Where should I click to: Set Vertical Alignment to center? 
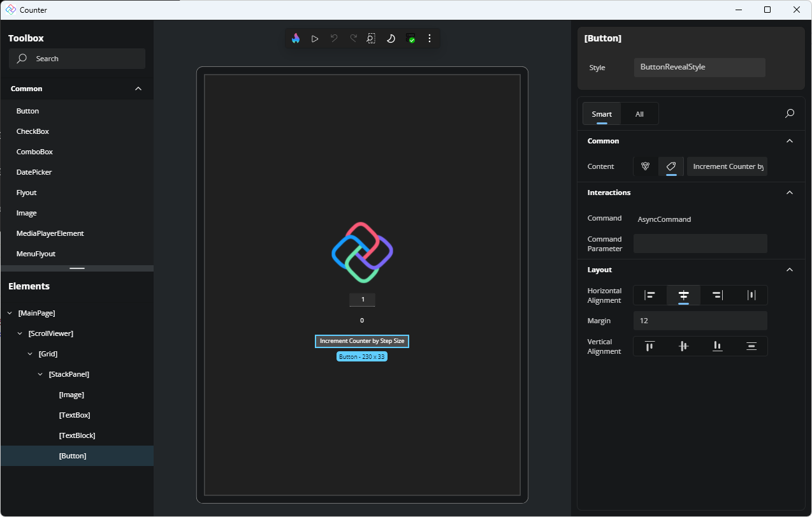point(683,346)
